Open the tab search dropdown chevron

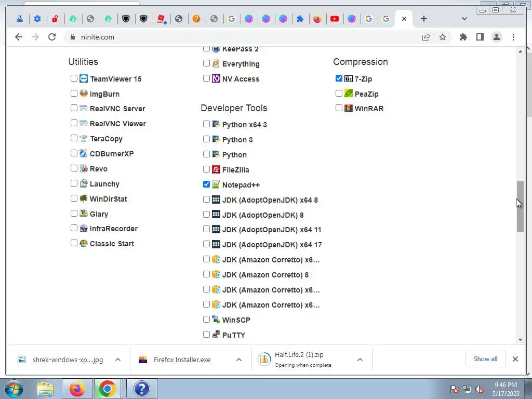pyautogui.click(x=464, y=19)
